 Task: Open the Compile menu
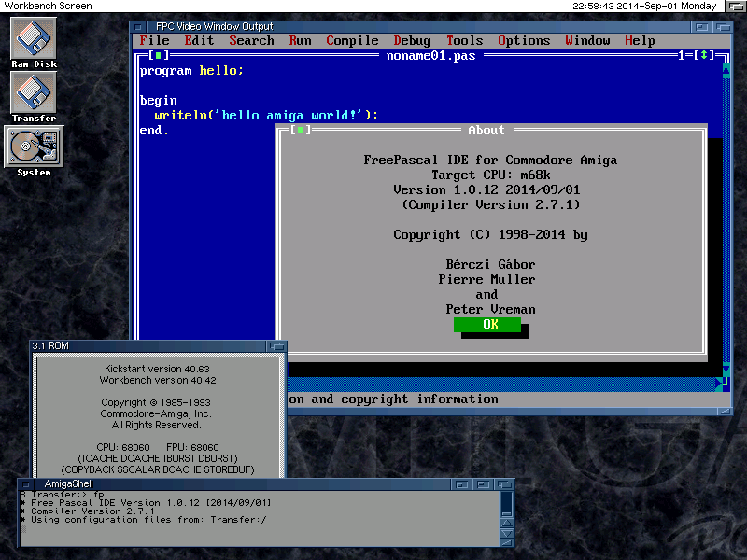click(352, 40)
